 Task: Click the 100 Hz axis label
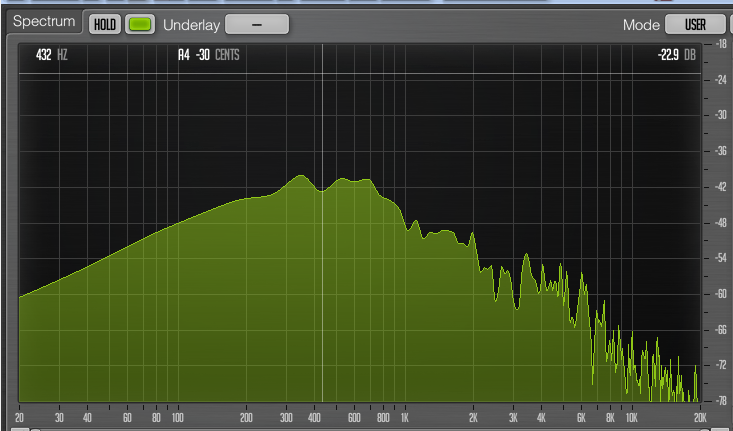click(x=177, y=417)
